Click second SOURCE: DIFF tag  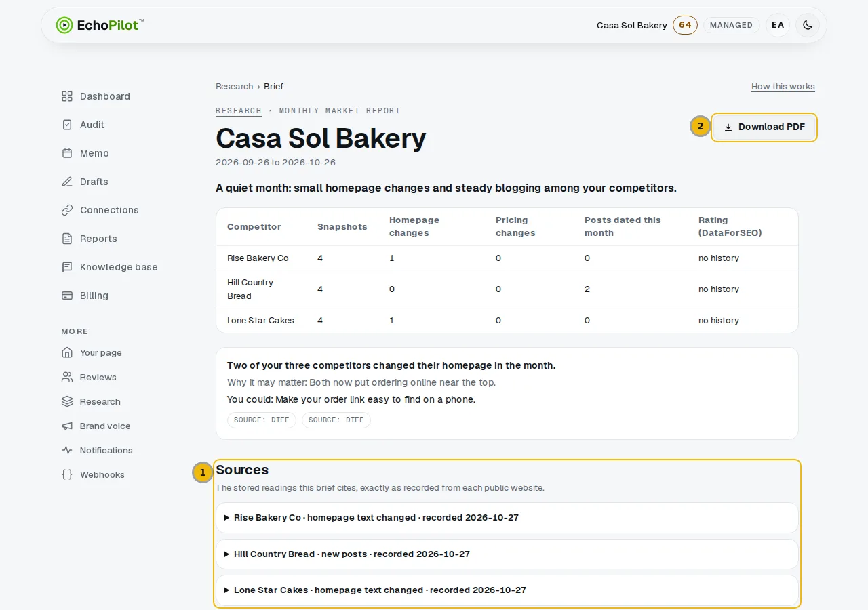click(336, 420)
